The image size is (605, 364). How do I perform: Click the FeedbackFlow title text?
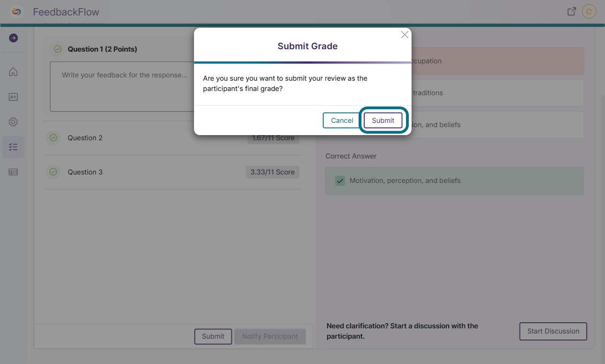pyautogui.click(x=66, y=12)
